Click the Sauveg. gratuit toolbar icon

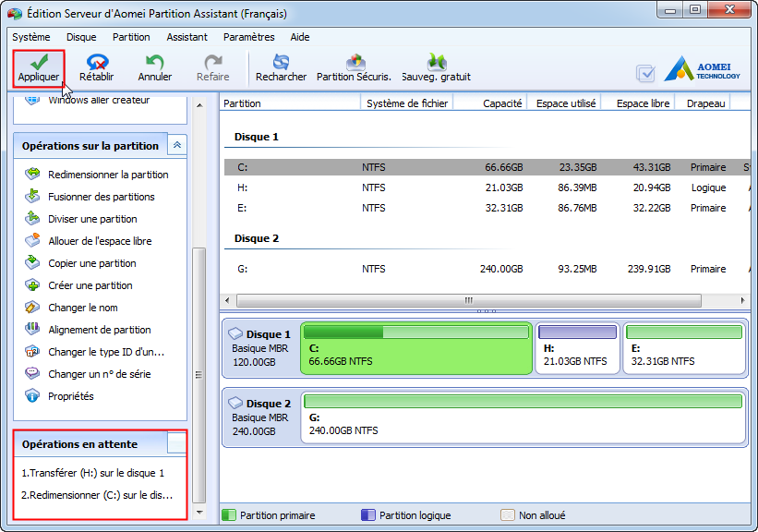pos(436,68)
